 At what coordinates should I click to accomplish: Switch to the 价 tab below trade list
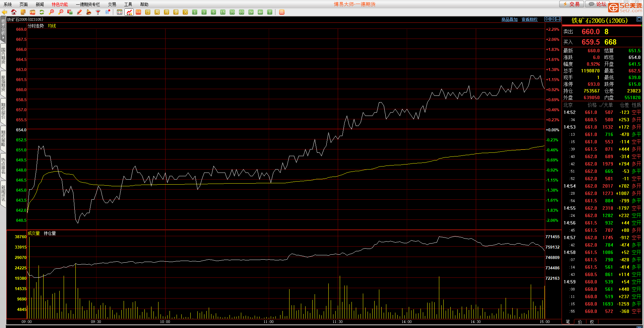(x=580, y=322)
